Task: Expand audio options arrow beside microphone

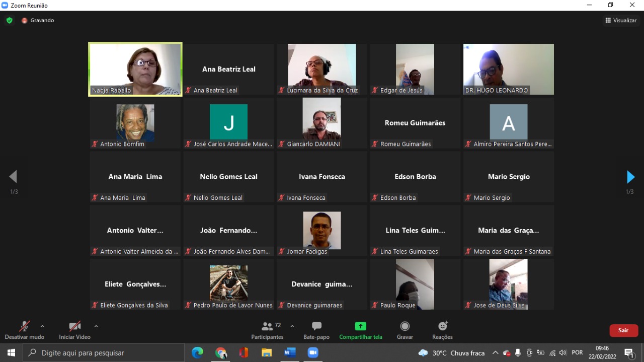Action: [x=42, y=326]
